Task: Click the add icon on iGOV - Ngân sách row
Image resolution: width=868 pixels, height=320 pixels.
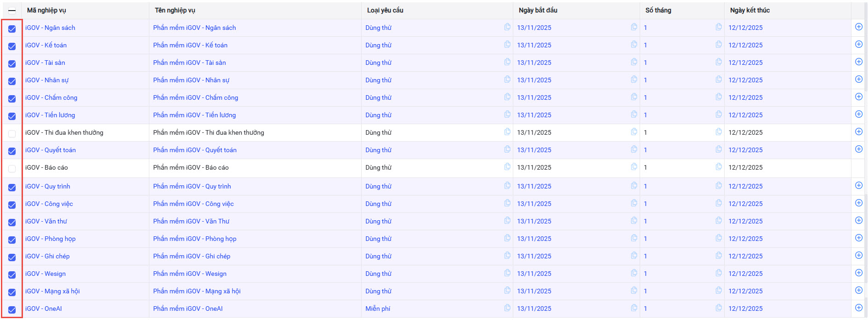Action: coord(858,27)
